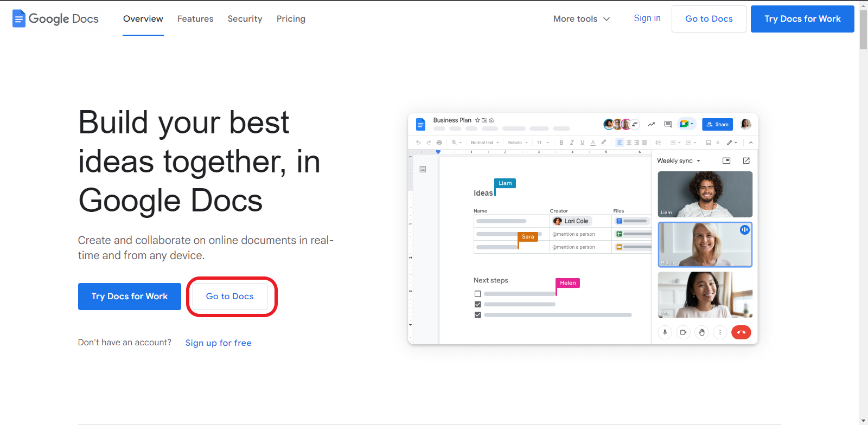Click Try Docs for Work in header

tap(802, 19)
